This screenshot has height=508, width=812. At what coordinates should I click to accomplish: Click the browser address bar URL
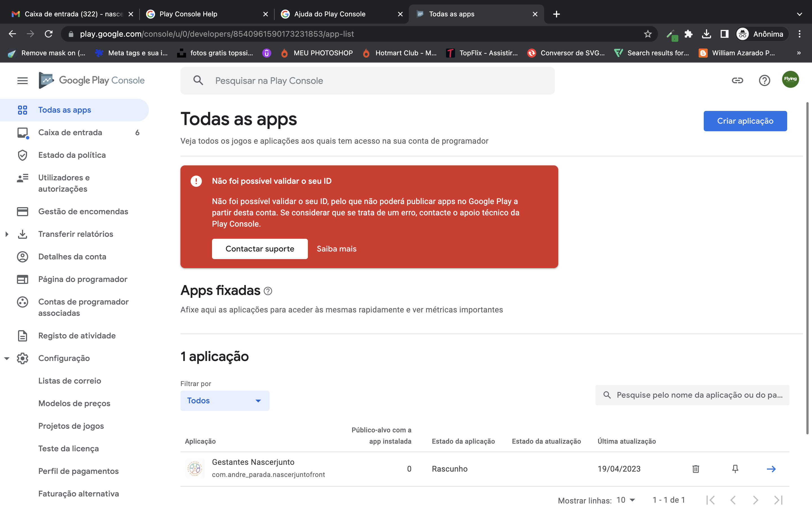[x=217, y=34]
